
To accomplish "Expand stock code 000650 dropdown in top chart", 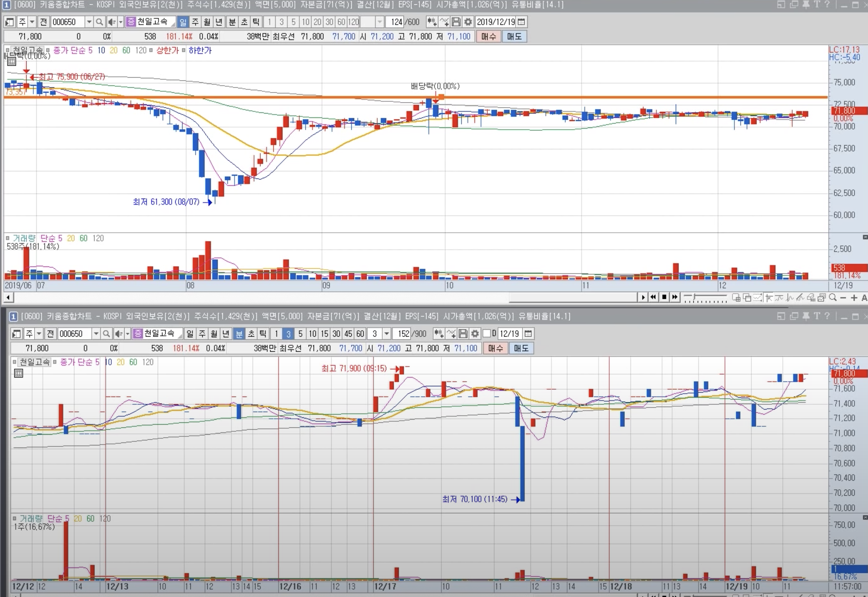I will point(89,22).
